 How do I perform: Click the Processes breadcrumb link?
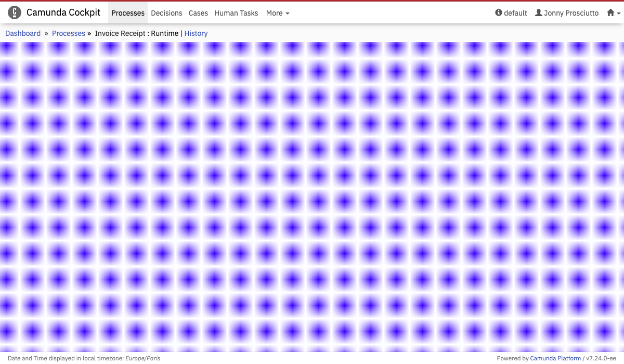coord(69,33)
